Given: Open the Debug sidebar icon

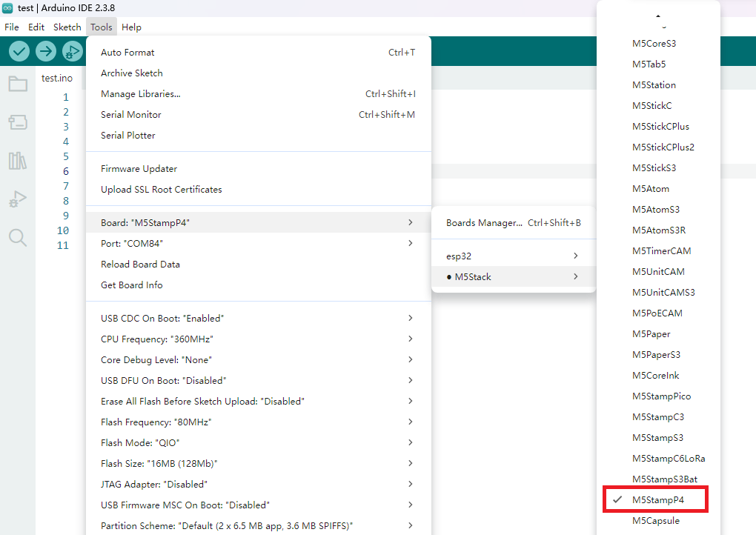Looking at the screenshot, I should 18,199.
